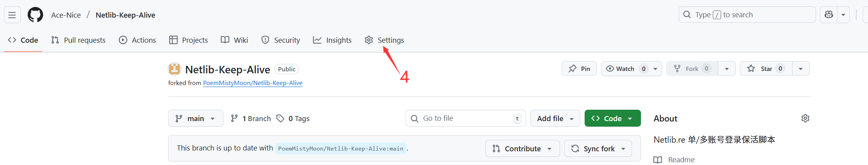Open the 1 Branch list
Image resolution: width=868 pixels, height=165 pixels.
tap(251, 118)
